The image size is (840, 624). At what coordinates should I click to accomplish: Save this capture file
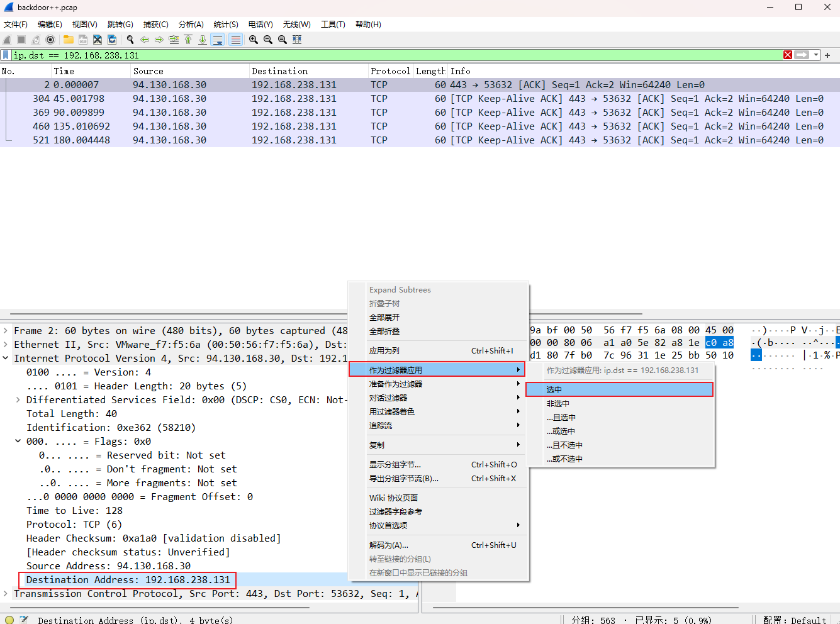tap(83, 39)
